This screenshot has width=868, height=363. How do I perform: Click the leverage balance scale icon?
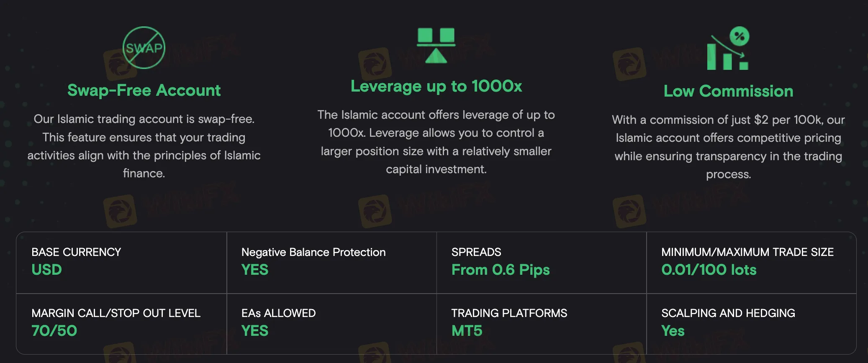(x=436, y=46)
